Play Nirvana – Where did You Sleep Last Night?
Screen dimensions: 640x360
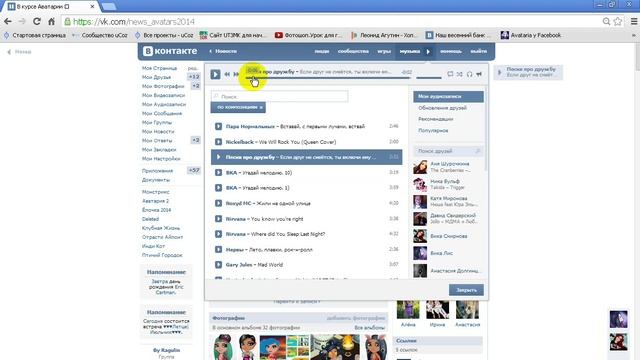tap(218, 234)
